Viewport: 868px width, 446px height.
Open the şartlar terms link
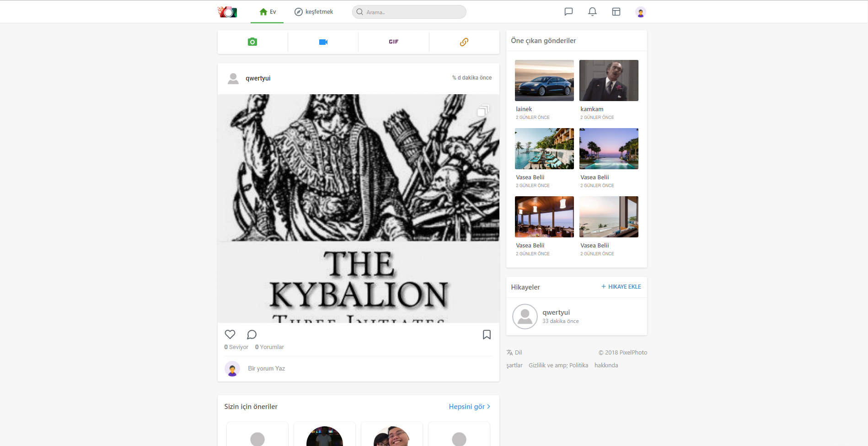click(514, 365)
